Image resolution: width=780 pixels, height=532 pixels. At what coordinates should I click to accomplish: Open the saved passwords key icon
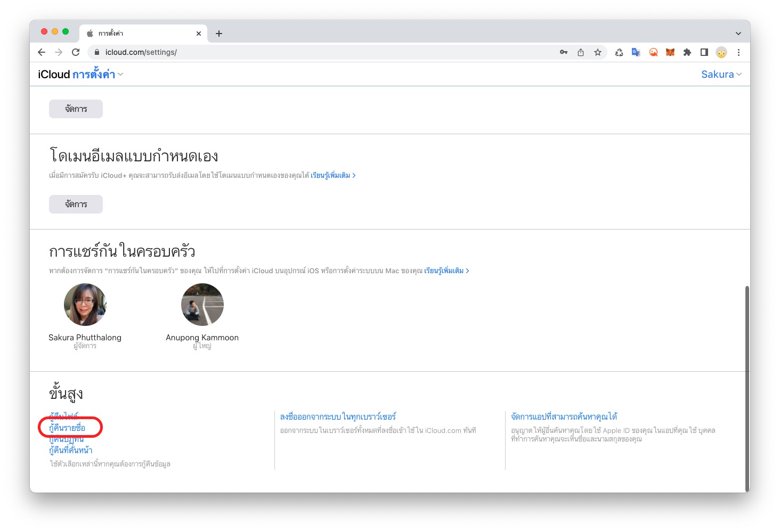[564, 52]
